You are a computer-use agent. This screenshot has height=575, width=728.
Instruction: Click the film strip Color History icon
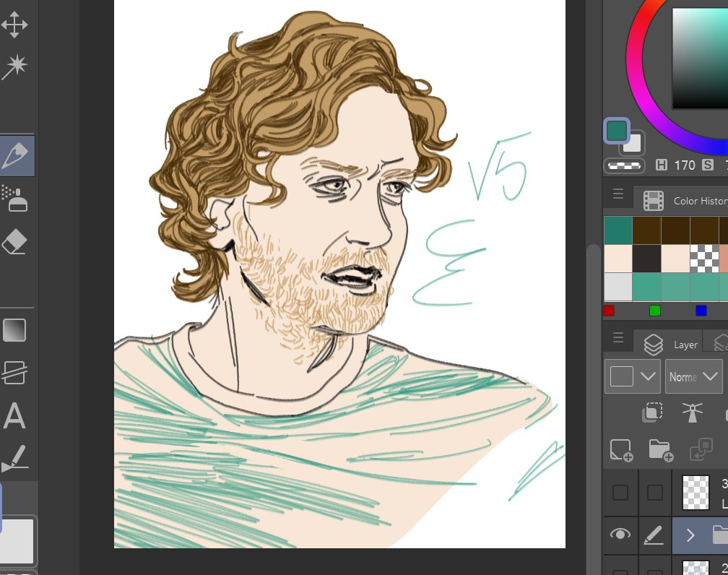pyautogui.click(x=653, y=201)
